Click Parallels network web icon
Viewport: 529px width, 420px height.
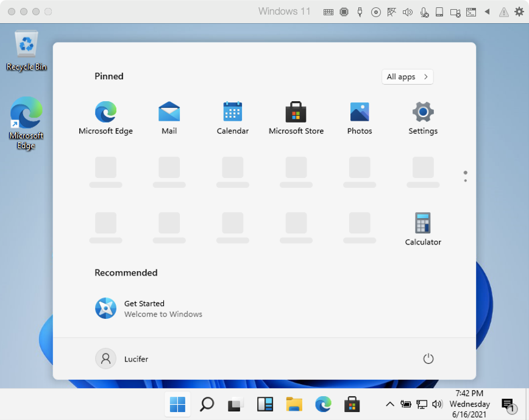[391, 12]
